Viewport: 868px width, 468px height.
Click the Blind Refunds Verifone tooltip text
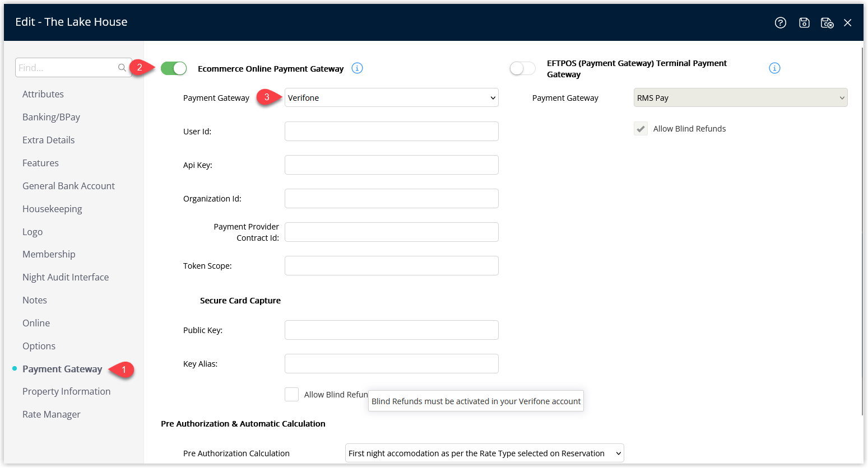tap(476, 401)
